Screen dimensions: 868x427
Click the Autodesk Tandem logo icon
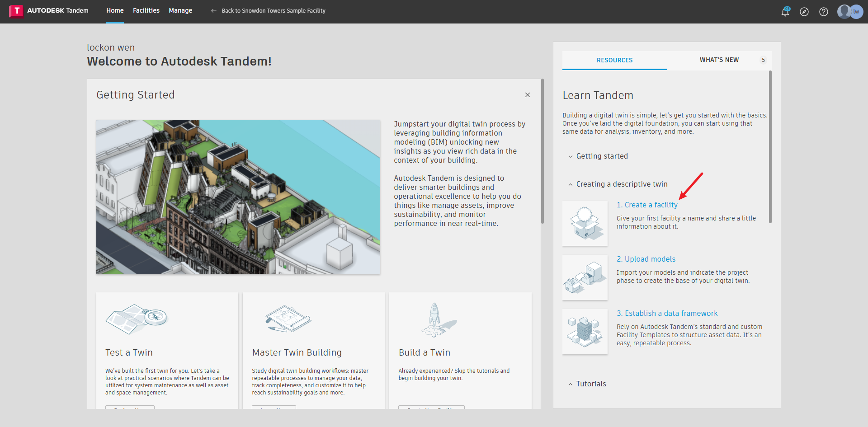click(x=16, y=11)
